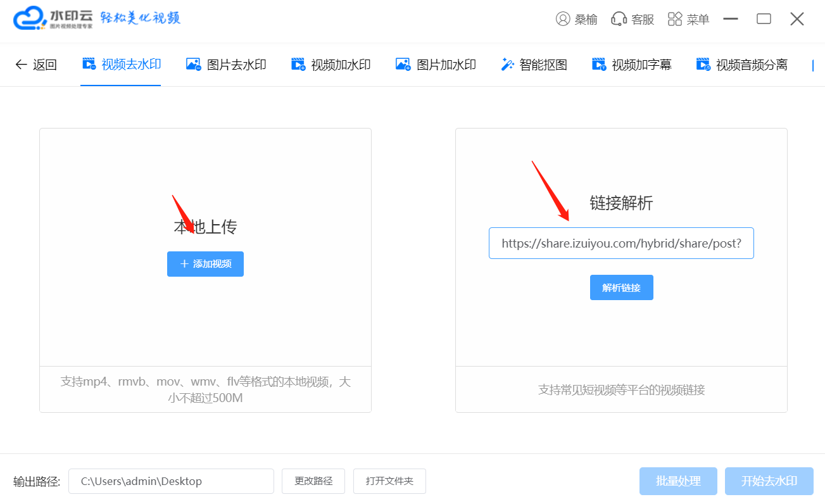This screenshot has height=504, width=825.
Task: Open the 桑榆 user account profile
Action: [576, 19]
